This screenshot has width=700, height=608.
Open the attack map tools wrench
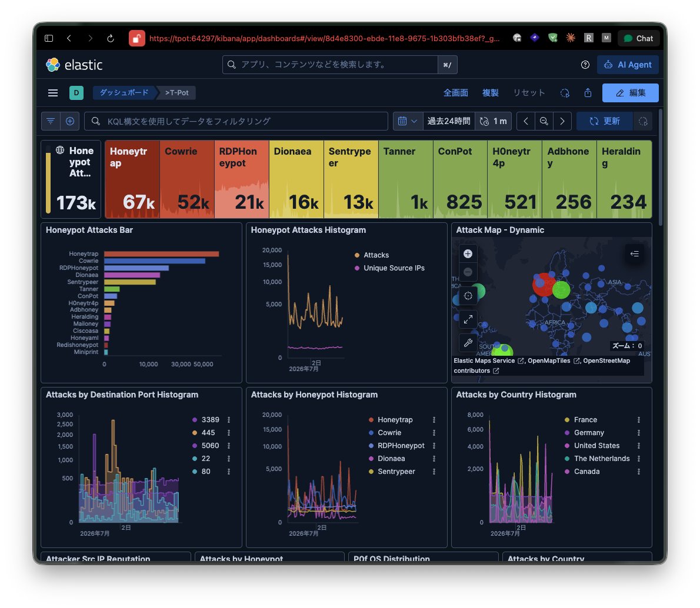(468, 343)
